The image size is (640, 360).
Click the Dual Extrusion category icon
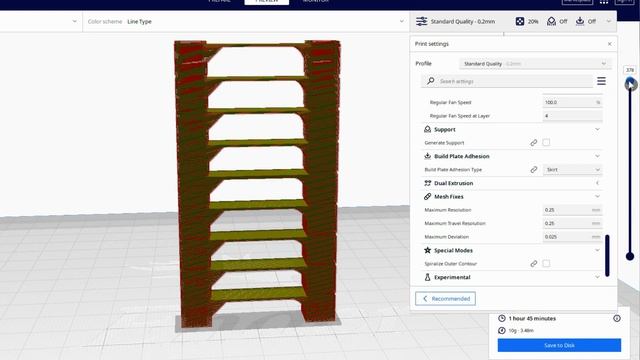[427, 183]
